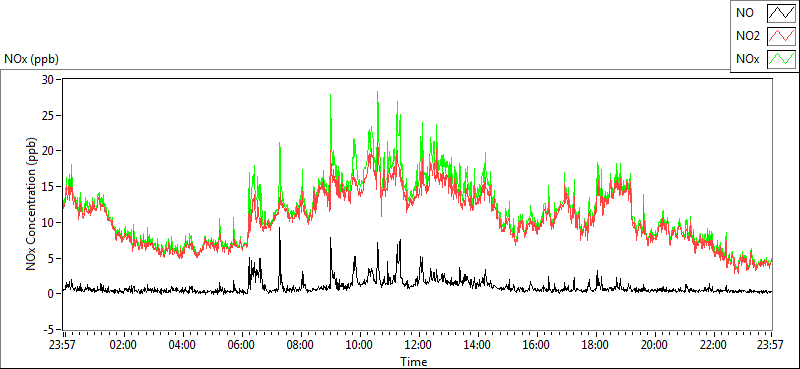
Task: Click the 20:00 time axis label
Action: click(x=655, y=344)
